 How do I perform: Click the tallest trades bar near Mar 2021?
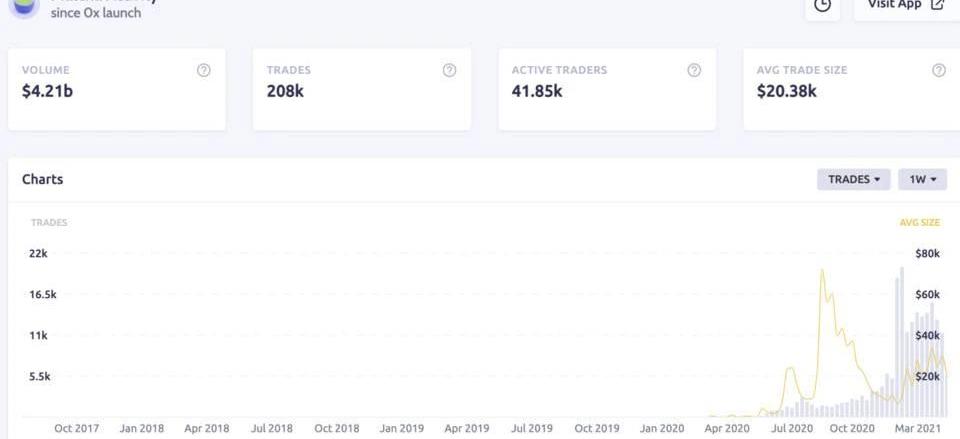pos(902,342)
